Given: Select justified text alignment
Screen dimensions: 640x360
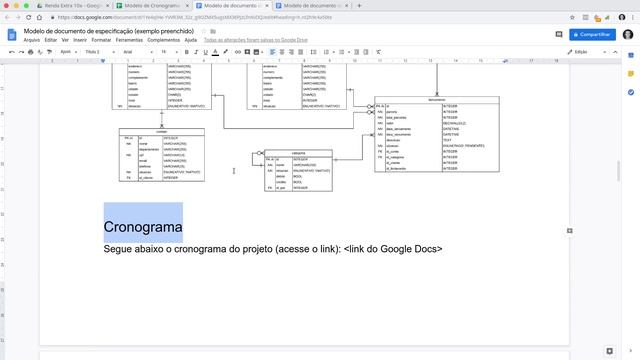Looking at the screenshot, I should [300, 52].
